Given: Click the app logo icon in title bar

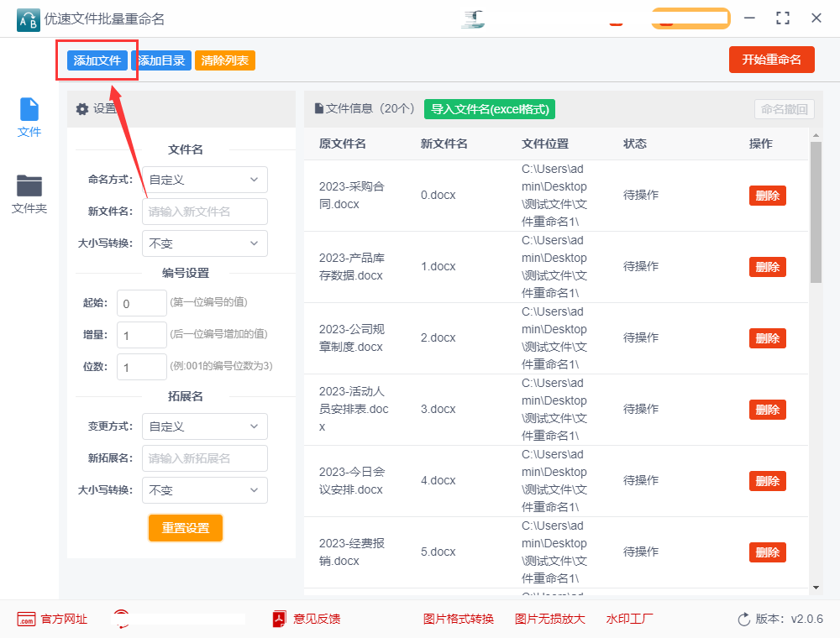Looking at the screenshot, I should [28, 20].
